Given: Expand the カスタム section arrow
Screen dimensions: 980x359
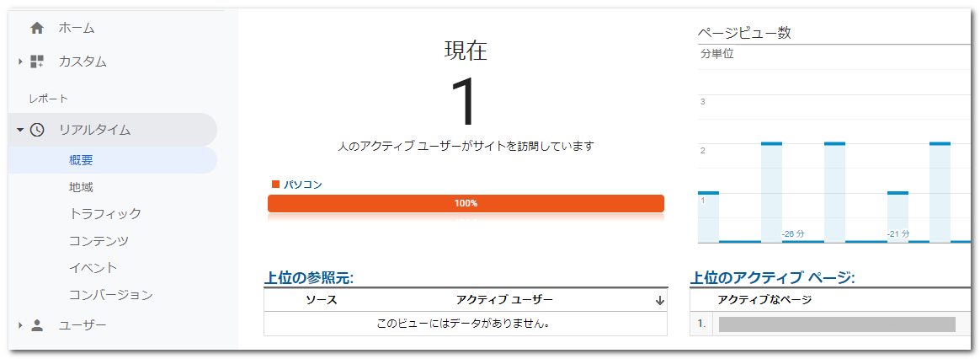Looking at the screenshot, I should pos(20,62).
